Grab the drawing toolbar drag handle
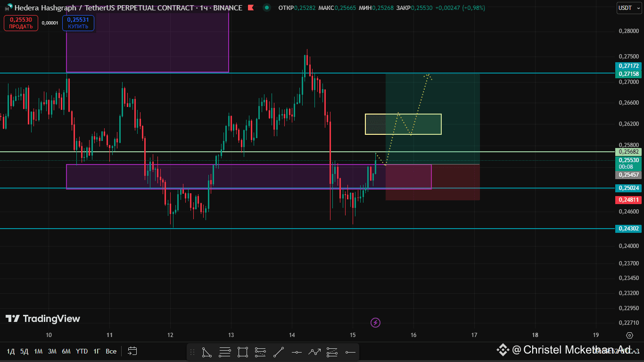This screenshot has width=644, height=362. coord(192,352)
